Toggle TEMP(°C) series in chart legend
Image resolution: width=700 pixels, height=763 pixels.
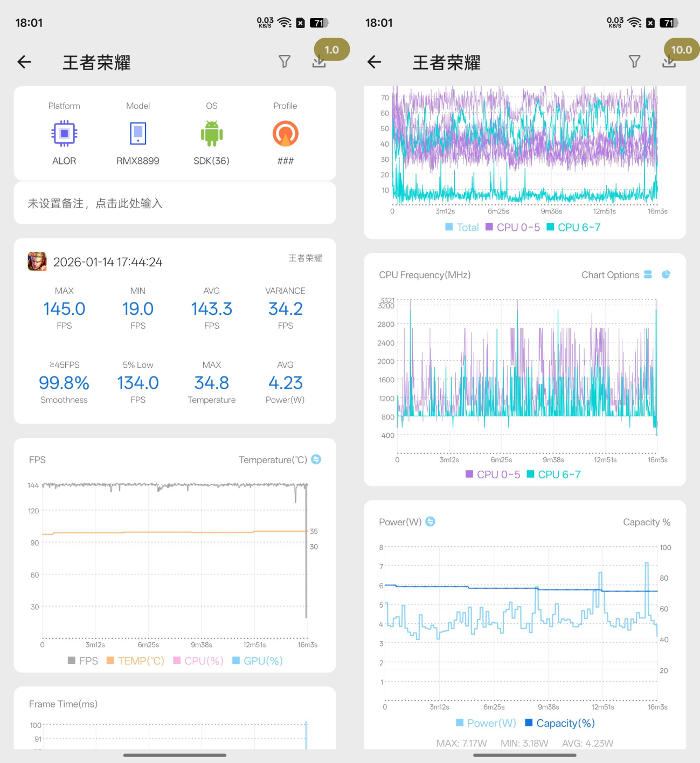135,661
